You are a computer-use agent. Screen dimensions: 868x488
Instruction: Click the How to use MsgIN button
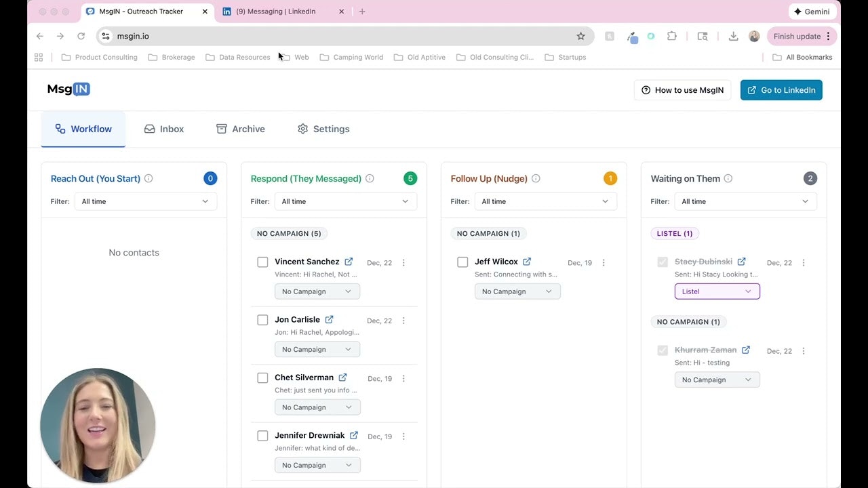682,90
